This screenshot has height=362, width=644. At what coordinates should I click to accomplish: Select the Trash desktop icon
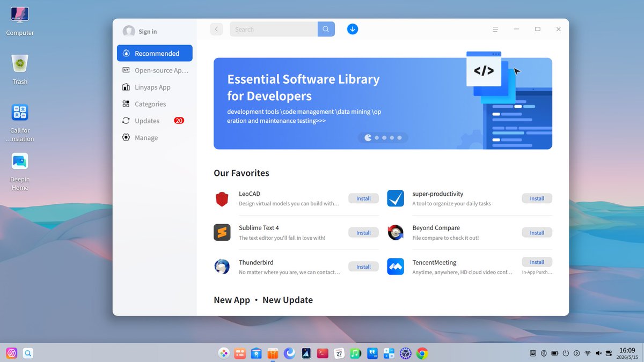coord(20,70)
